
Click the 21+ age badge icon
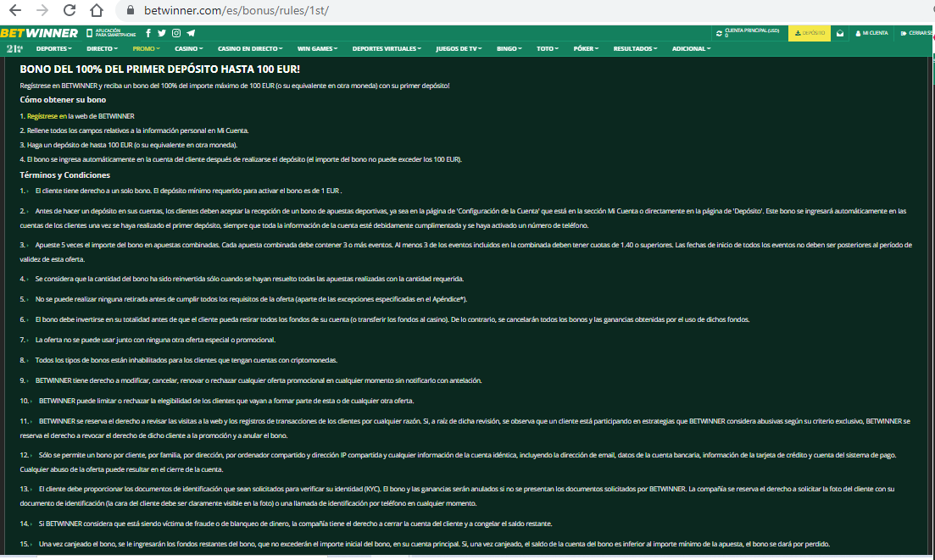pyautogui.click(x=14, y=48)
